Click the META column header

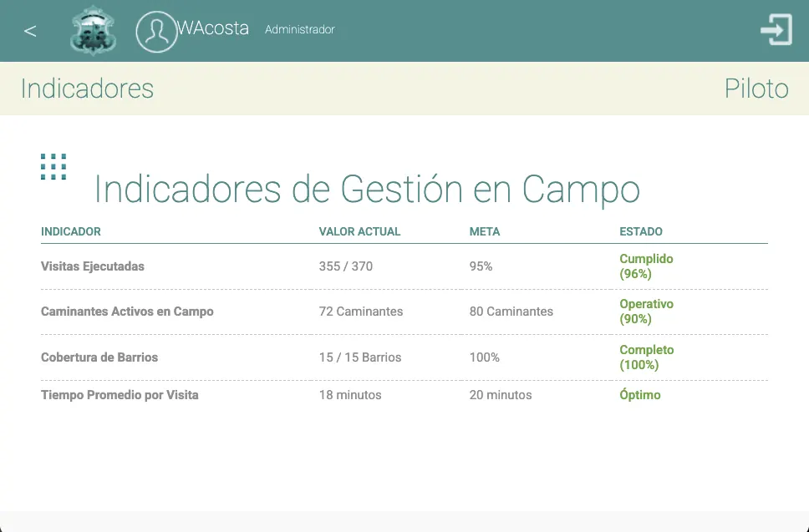point(485,231)
